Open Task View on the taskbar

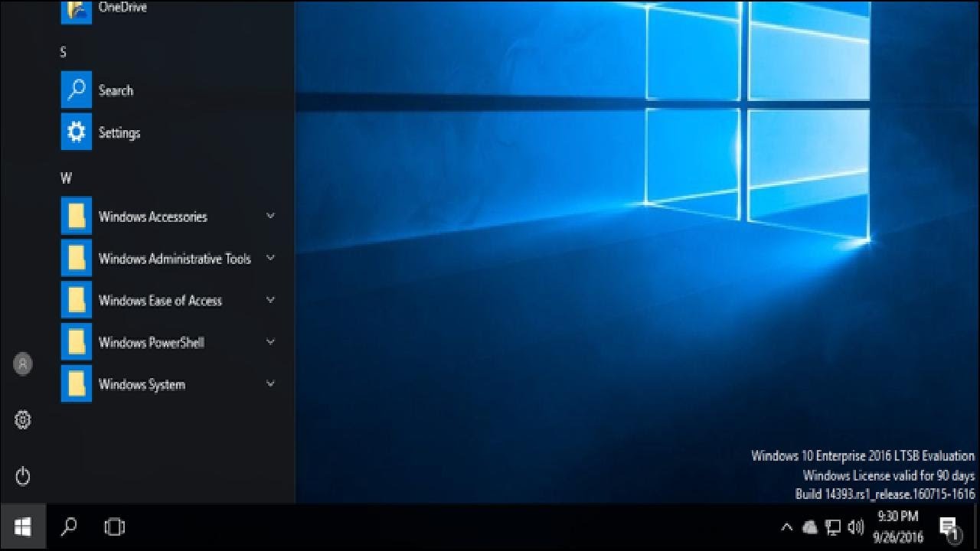(115, 527)
